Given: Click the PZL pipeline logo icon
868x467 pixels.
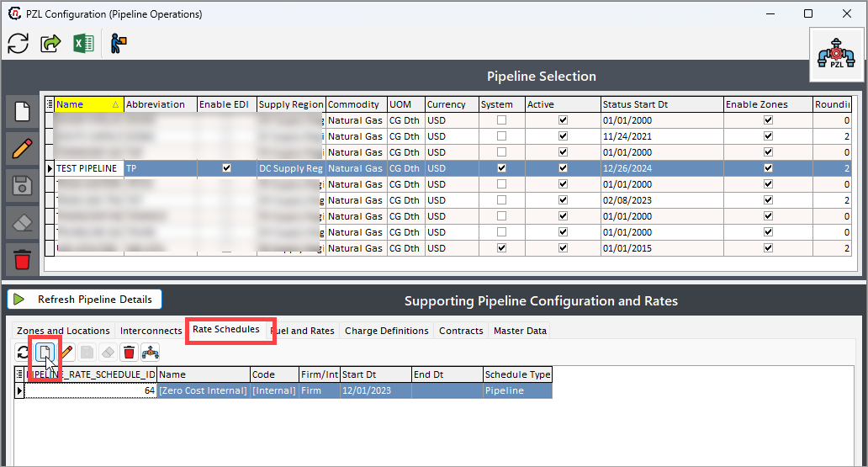Looking at the screenshot, I should tap(836, 55).
